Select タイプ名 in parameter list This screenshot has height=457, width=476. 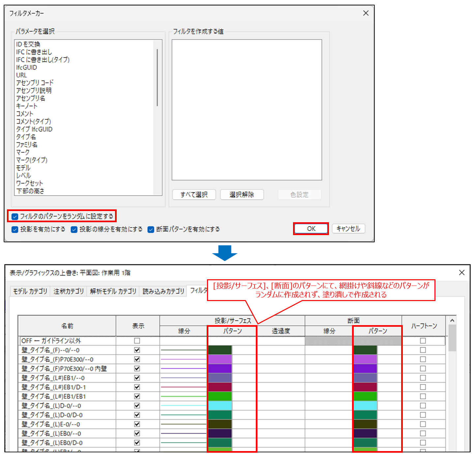pyautogui.click(x=26, y=137)
